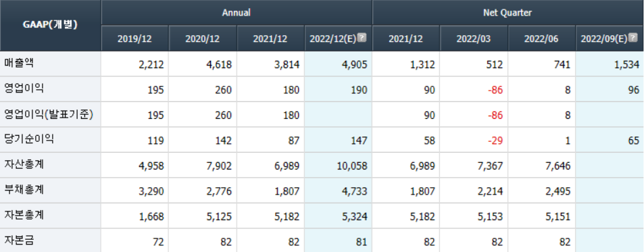Viewport: 644px width, 252px height.
Task: Select the 2022/03 column header
Action: [x=474, y=39]
